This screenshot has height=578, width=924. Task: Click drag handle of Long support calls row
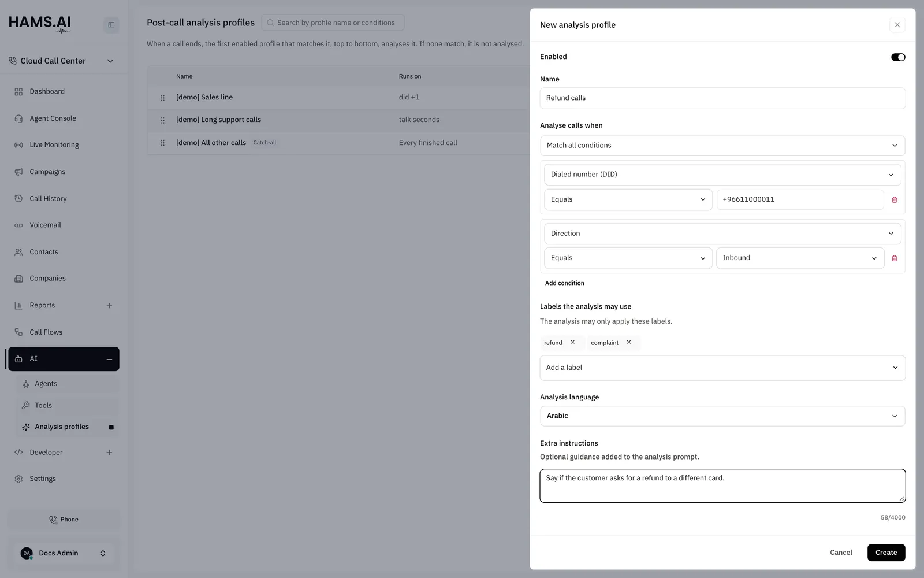[162, 120]
